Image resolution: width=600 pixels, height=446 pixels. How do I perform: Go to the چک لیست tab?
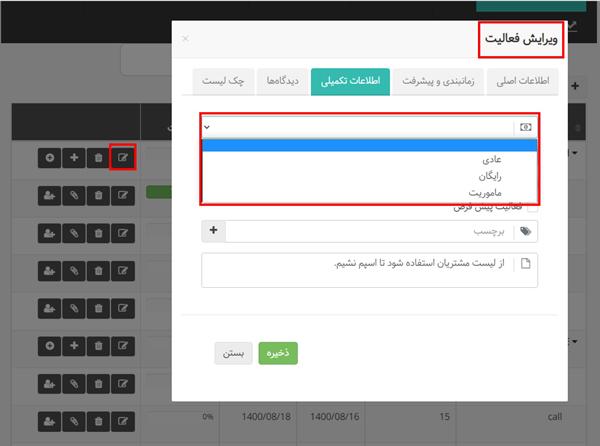(x=224, y=82)
